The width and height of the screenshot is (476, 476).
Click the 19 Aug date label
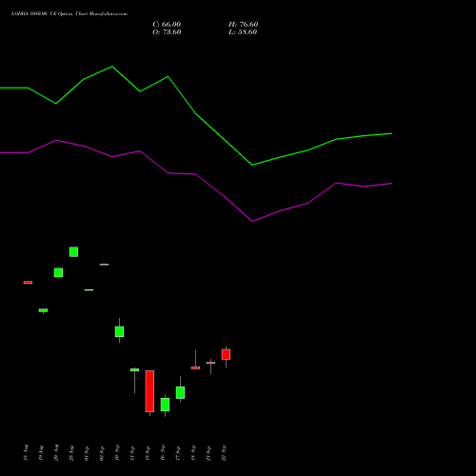pos(41,453)
